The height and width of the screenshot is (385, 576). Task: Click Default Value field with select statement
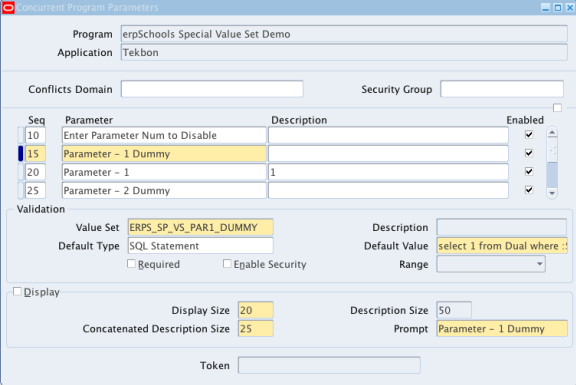click(502, 245)
